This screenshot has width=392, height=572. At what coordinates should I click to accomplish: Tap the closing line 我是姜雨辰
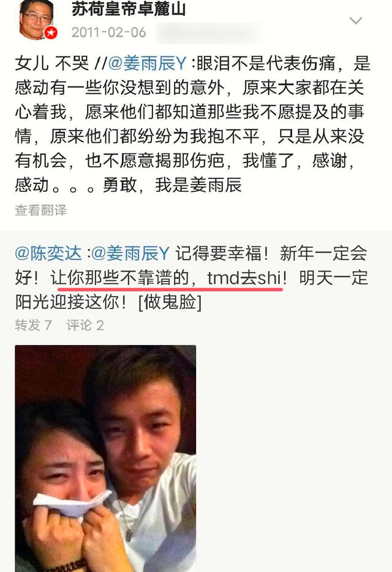[x=198, y=185]
